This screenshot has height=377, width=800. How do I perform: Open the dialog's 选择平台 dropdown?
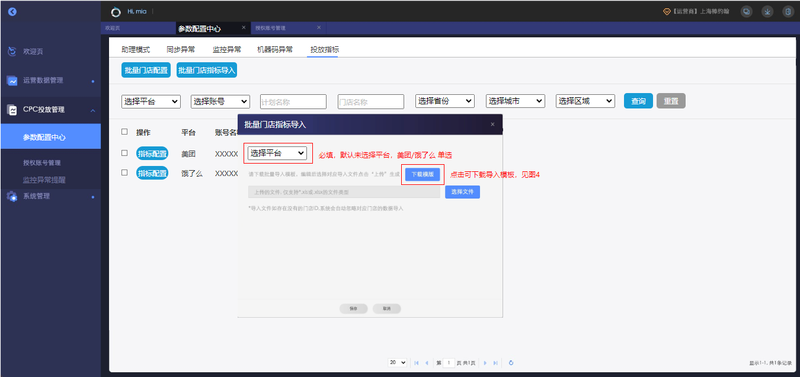(277, 153)
